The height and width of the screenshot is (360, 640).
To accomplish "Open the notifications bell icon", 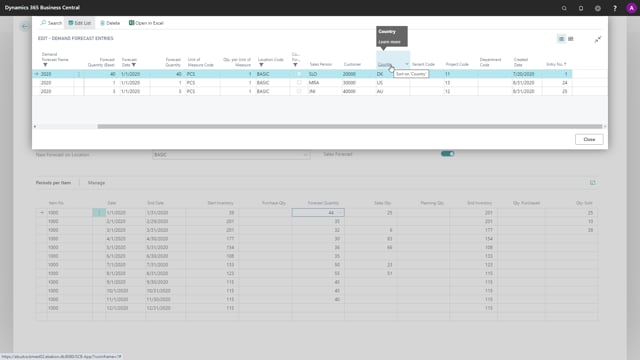I will tap(581, 8).
